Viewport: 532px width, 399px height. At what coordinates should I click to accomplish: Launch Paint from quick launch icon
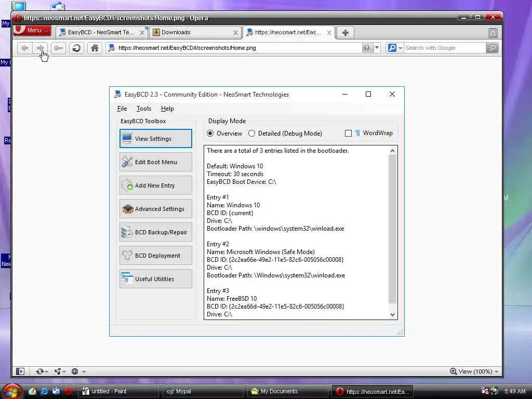point(32,391)
